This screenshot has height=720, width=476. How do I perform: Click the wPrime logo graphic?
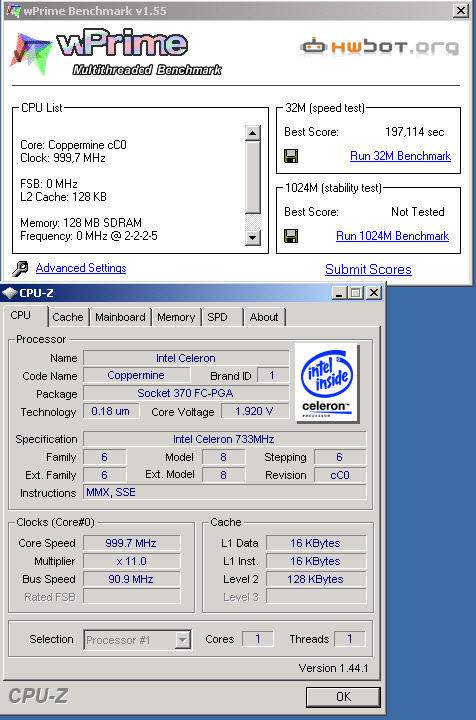[116, 51]
